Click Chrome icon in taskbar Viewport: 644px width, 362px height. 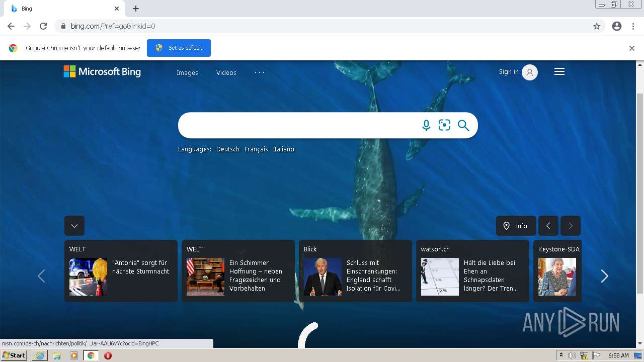tap(91, 355)
